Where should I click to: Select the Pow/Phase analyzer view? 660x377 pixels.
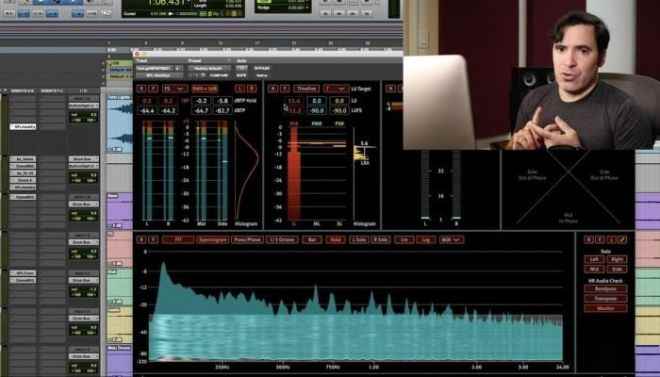tap(247, 240)
